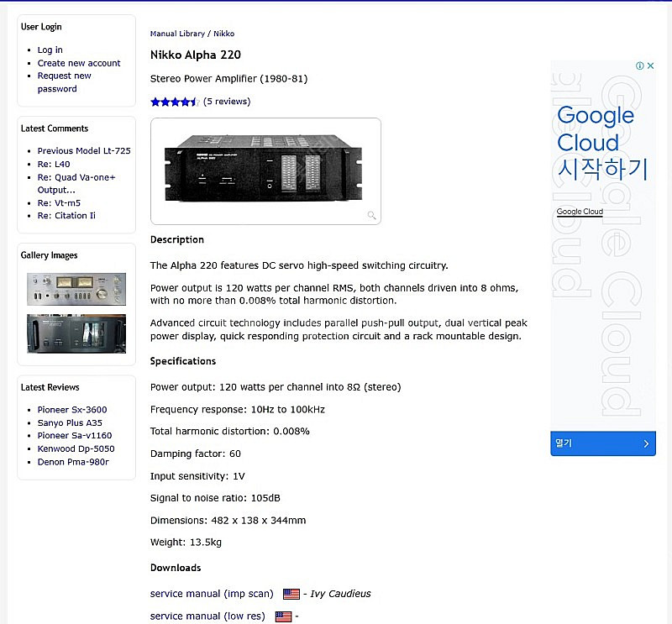Open the black amplifier gallery image
Image resolution: width=672 pixels, height=624 pixels.
coord(76,333)
